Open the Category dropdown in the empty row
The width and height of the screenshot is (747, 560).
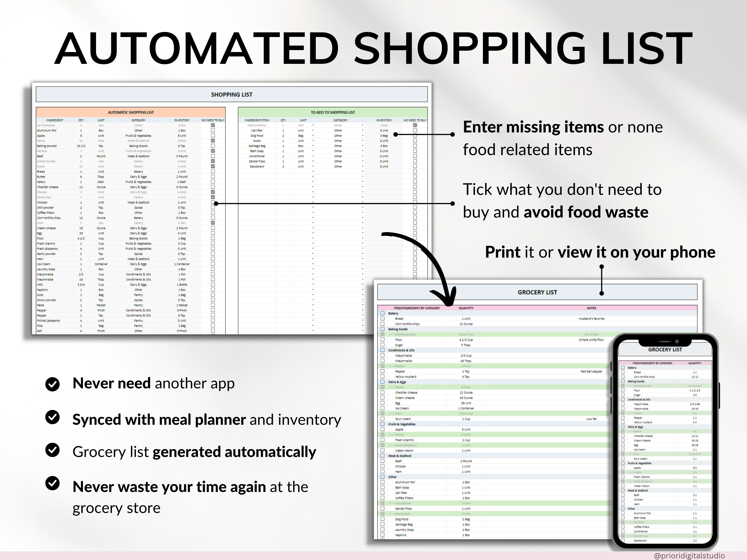tap(363, 172)
